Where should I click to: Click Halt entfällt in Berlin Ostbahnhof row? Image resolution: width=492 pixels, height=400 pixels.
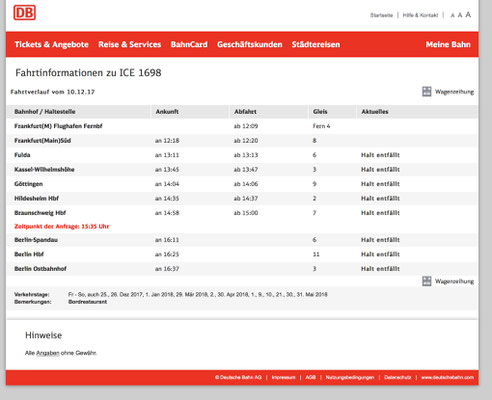click(x=380, y=269)
